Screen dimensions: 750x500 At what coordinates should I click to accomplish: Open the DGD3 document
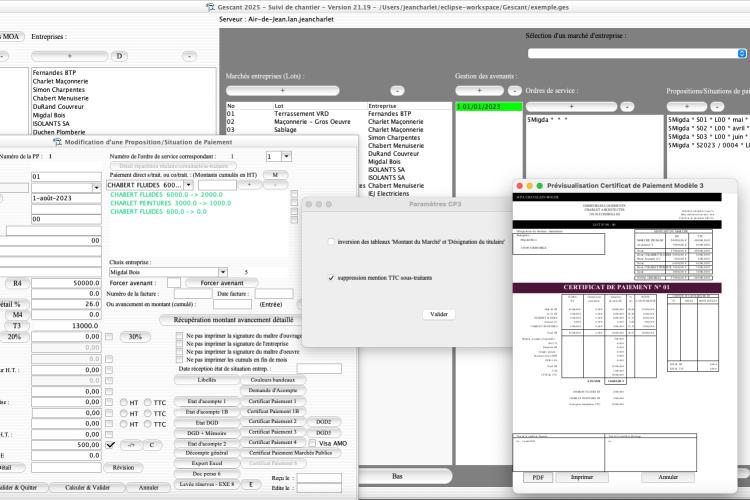pyautogui.click(x=323, y=433)
